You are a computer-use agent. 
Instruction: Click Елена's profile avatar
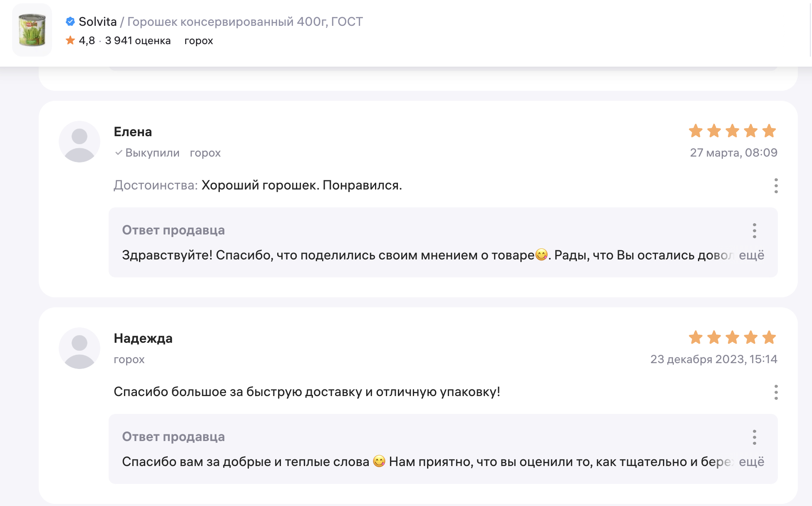click(x=79, y=142)
